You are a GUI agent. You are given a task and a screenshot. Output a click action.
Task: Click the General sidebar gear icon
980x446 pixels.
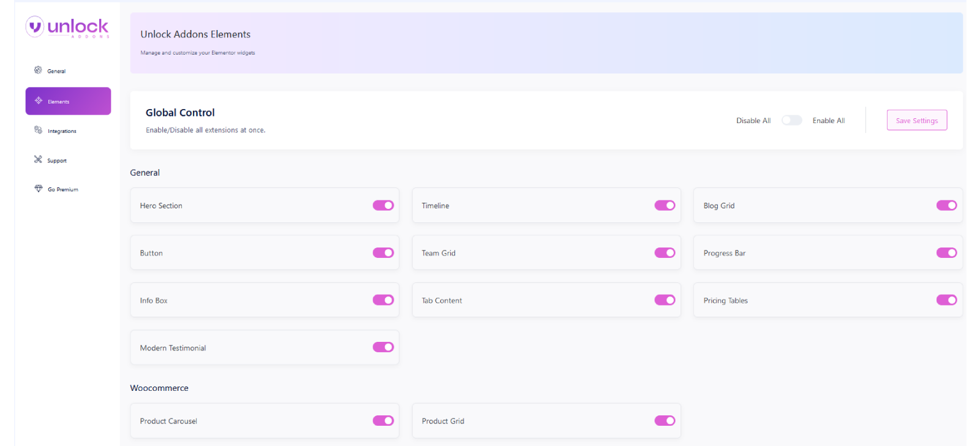38,70
